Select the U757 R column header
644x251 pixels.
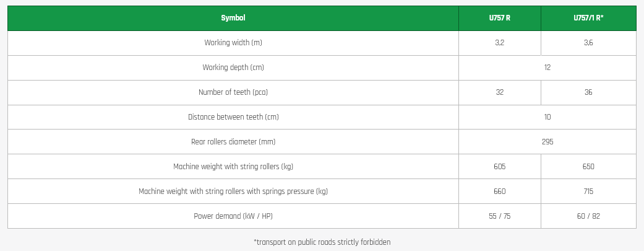(x=499, y=18)
